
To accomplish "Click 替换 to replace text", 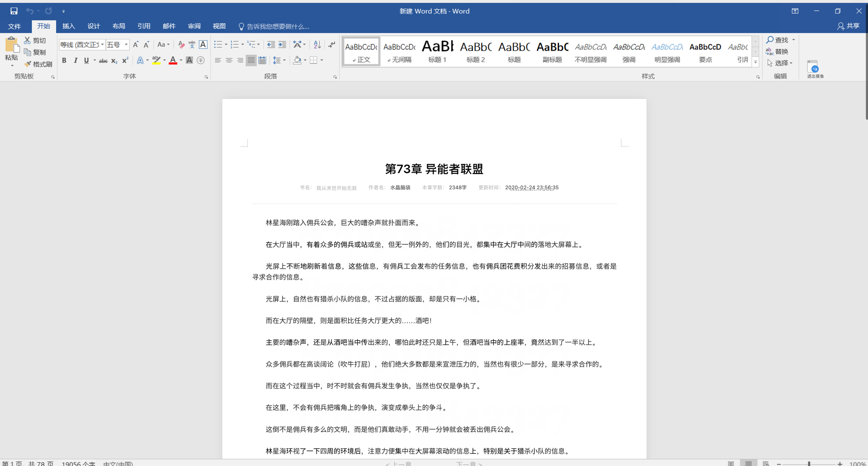I will 777,52.
